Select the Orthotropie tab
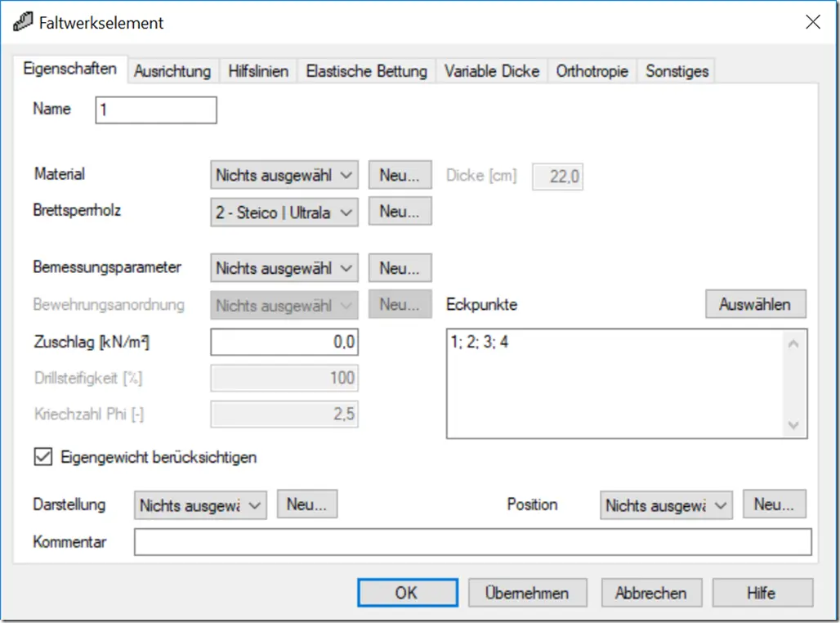The height and width of the screenshot is (623, 840). point(592,71)
